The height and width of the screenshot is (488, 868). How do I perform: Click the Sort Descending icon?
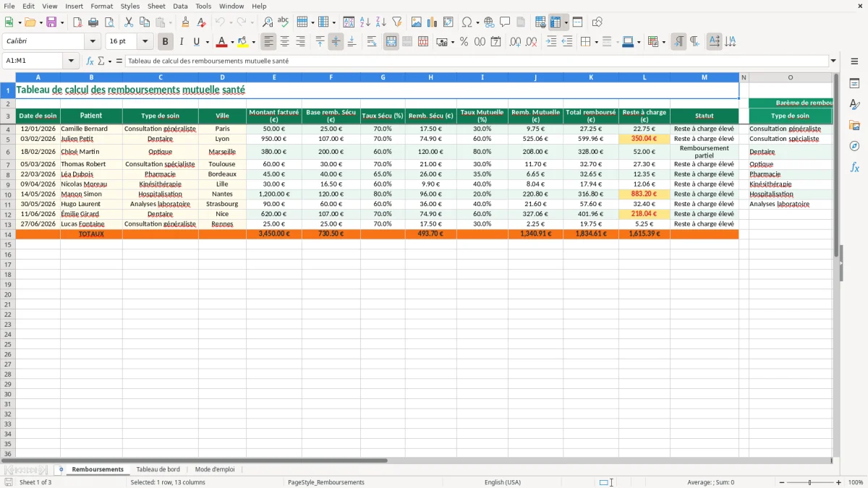click(x=381, y=22)
